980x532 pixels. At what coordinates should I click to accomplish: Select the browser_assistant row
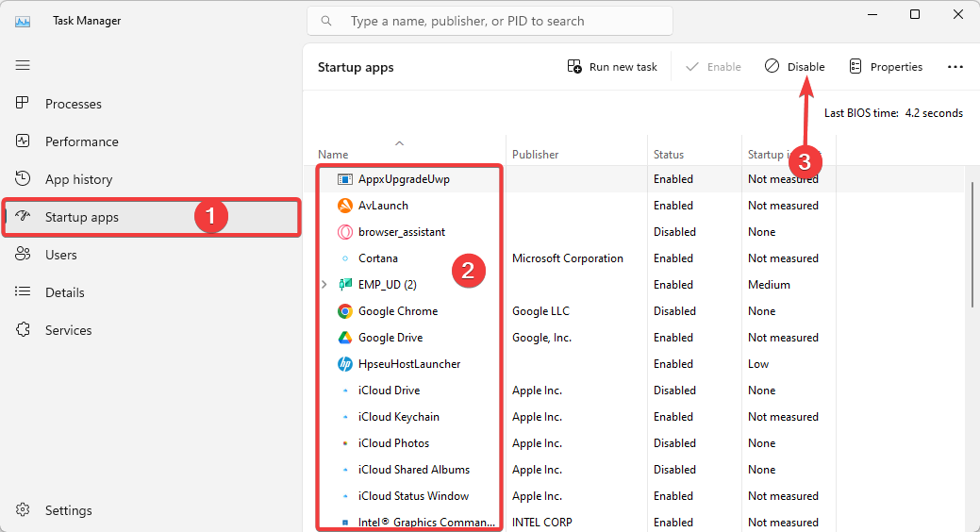click(x=633, y=232)
